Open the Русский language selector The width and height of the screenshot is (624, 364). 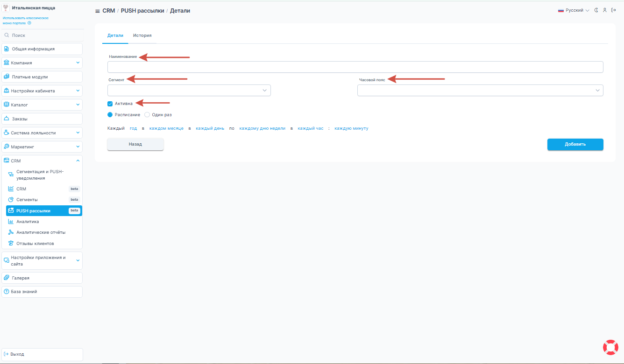tap(574, 10)
